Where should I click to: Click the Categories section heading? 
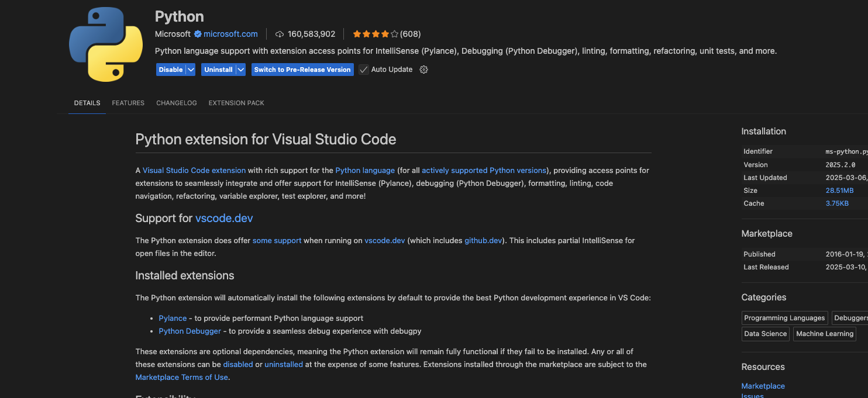tap(763, 297)
